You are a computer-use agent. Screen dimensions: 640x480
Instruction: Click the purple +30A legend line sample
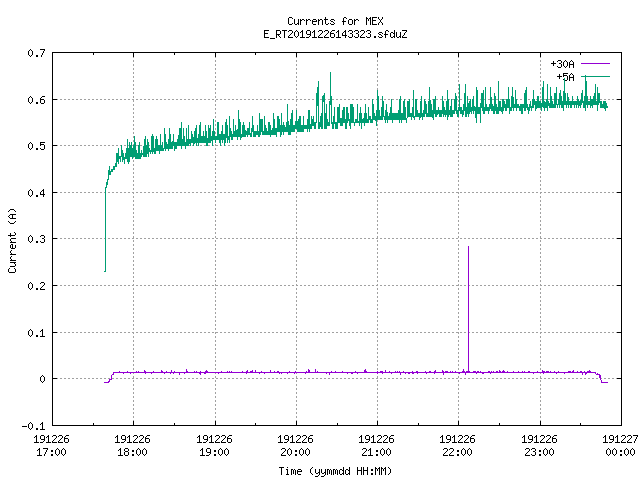pyautogui.click(x=596, y=64)
